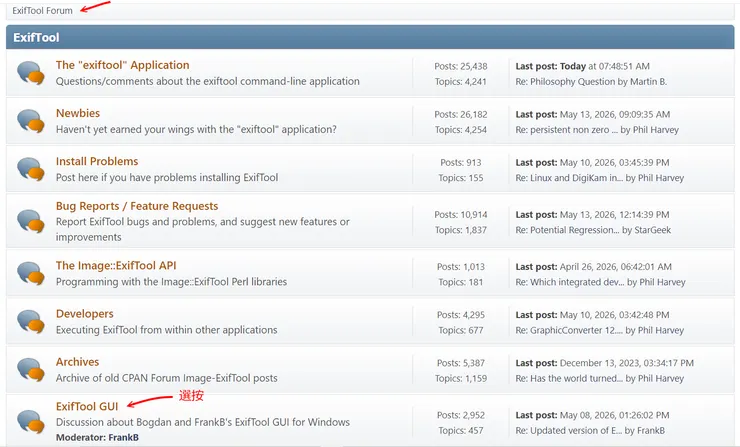Screen dimensions: 740x447
Task: Click the description "Programming with the Image::ExifTool Perl libraries"
Action: click(171, 282)
